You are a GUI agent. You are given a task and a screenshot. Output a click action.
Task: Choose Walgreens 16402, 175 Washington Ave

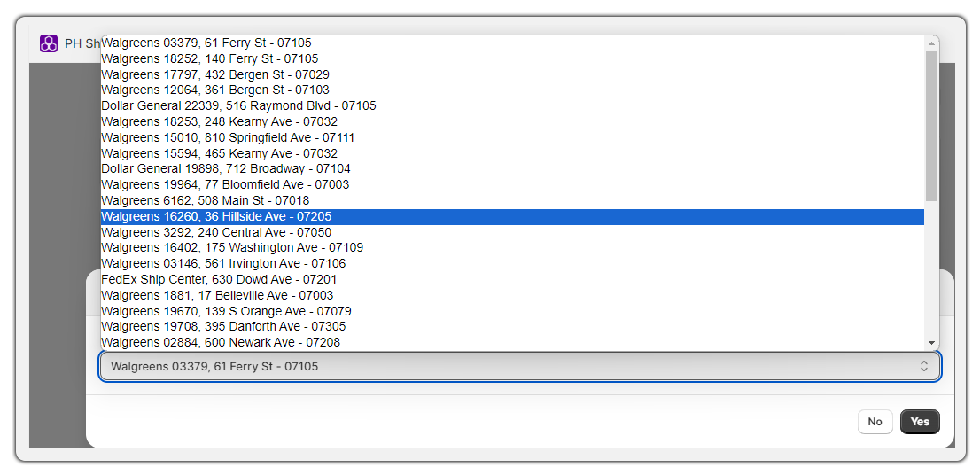coord(512,247)
